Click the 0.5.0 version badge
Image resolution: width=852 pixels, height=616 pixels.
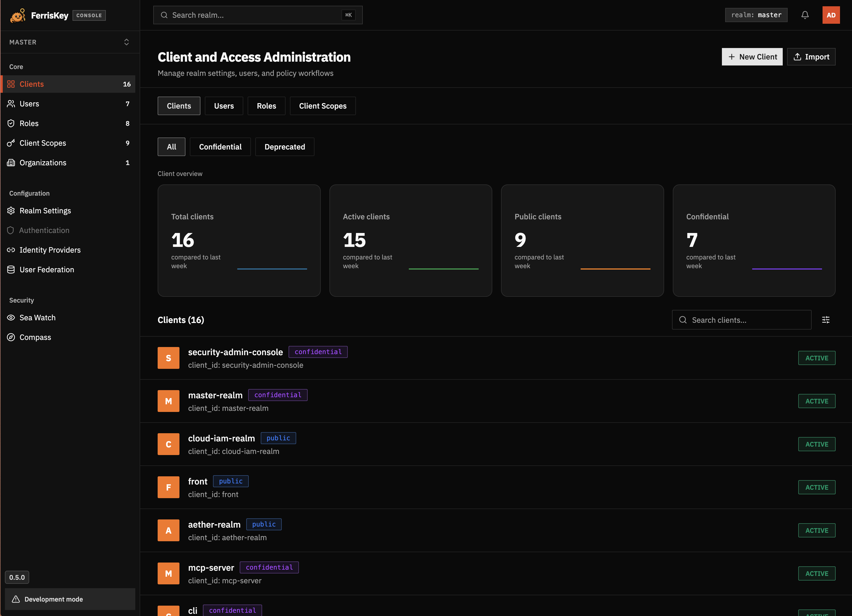pos(17,577)
